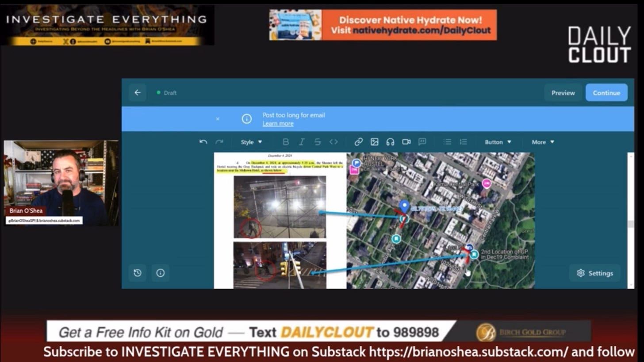Toggle strikethrough formatting
The image size is (644, 362).
click(x=318, y=142)
